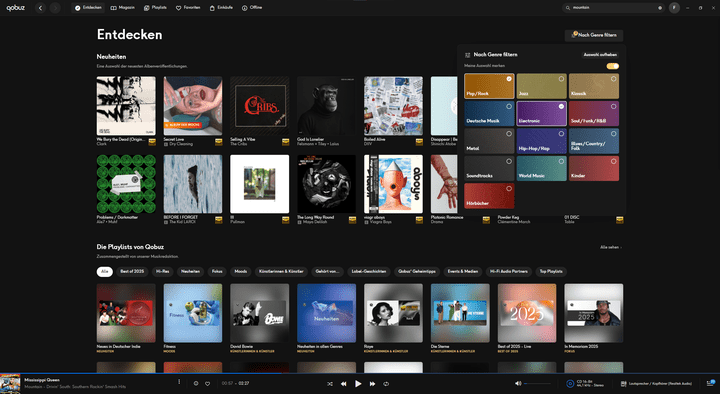Deselect the Electronic genre
This screenshot has width=720, height=394.
[x=541, y=113]
